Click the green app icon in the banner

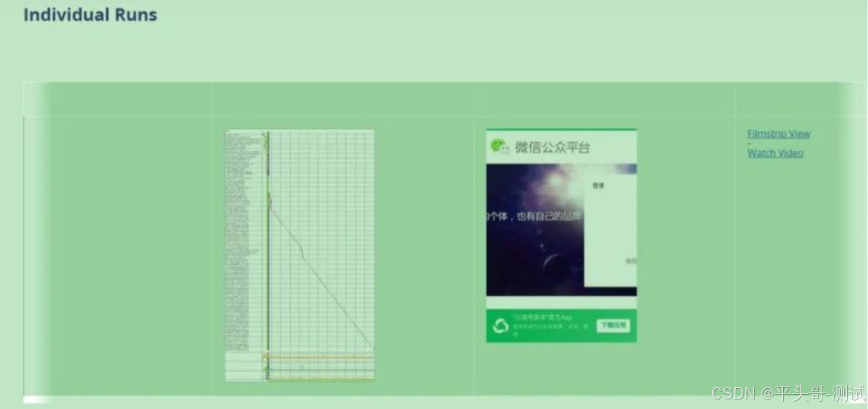pyautogui.click(x=501, y=326)
